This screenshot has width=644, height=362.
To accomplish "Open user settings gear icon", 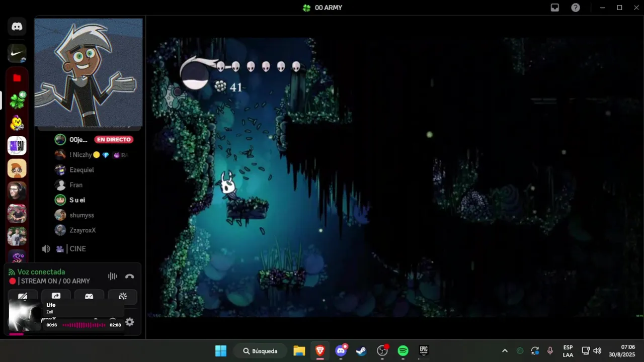I will point(130,322).
